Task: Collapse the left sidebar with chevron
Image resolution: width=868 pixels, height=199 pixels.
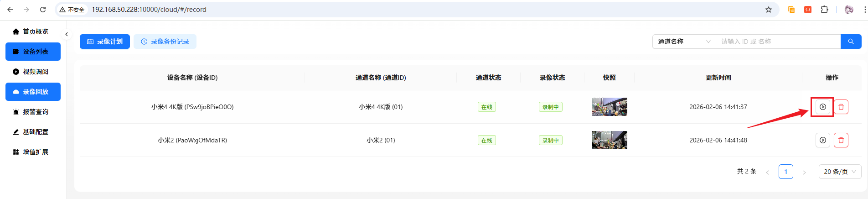Action: coord(67,34)
